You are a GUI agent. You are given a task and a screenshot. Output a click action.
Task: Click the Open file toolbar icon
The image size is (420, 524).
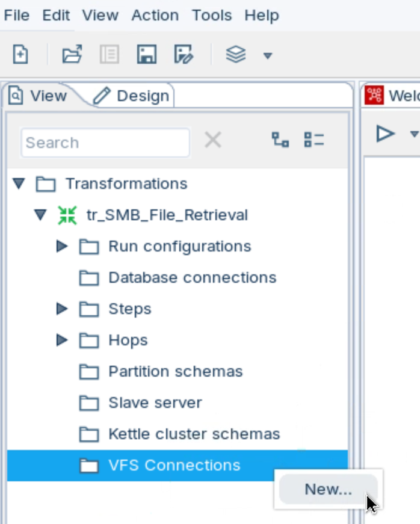[72, 55]
